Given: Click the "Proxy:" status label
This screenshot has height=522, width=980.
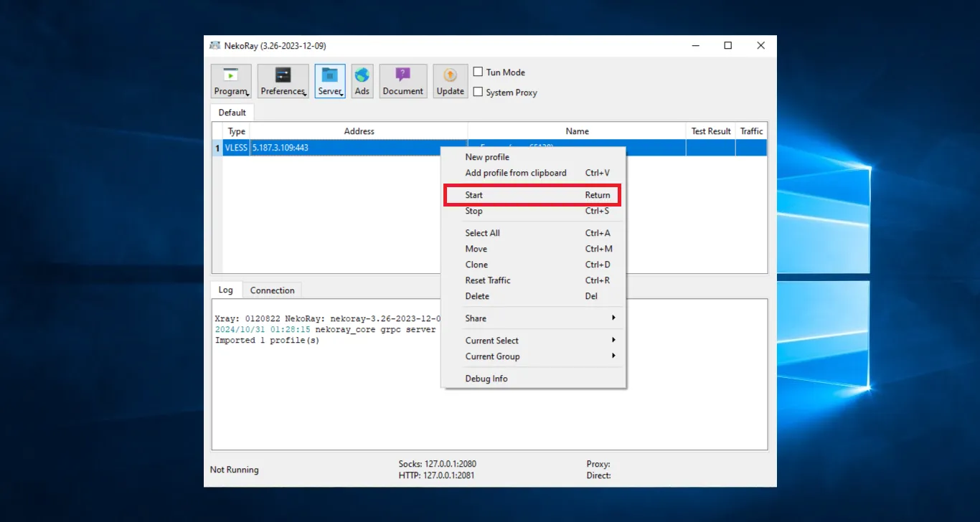Looking at the screenshot, I should click(x=598, y=464).
